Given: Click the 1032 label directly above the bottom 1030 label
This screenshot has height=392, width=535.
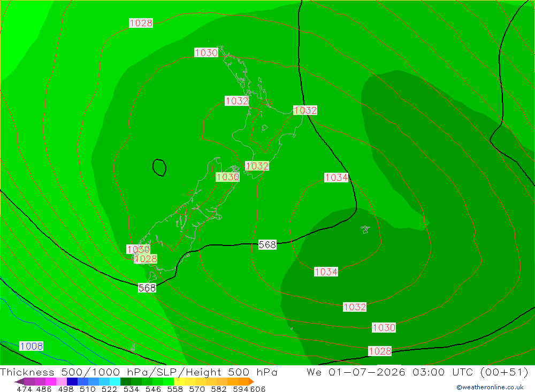Looking at the screenshot, I should coord(355,307).
